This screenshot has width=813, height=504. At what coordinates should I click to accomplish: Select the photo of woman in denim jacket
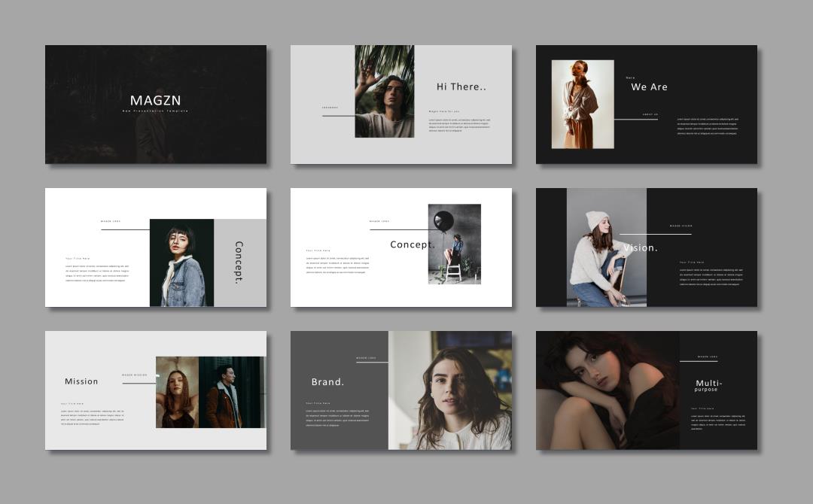(x=181, y=263)
